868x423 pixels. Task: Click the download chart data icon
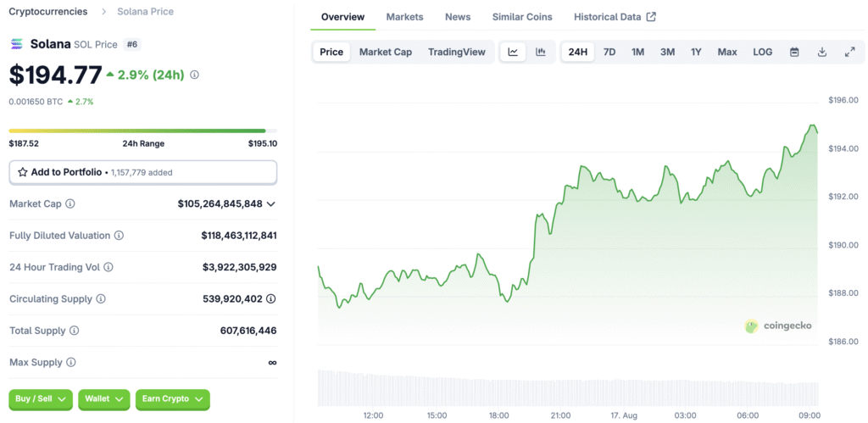point(821,52)
